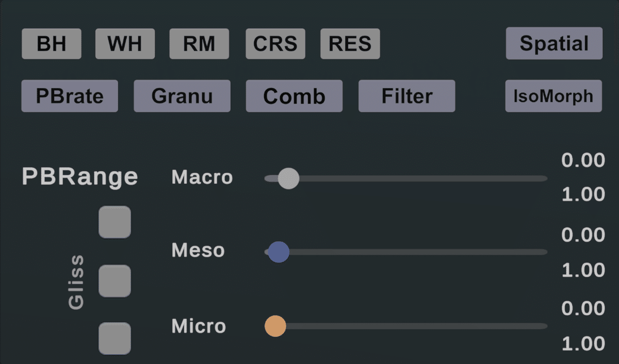Select the WH button
Image resolution: width=619 pixels, height=364 pixels.
[125, 44]
